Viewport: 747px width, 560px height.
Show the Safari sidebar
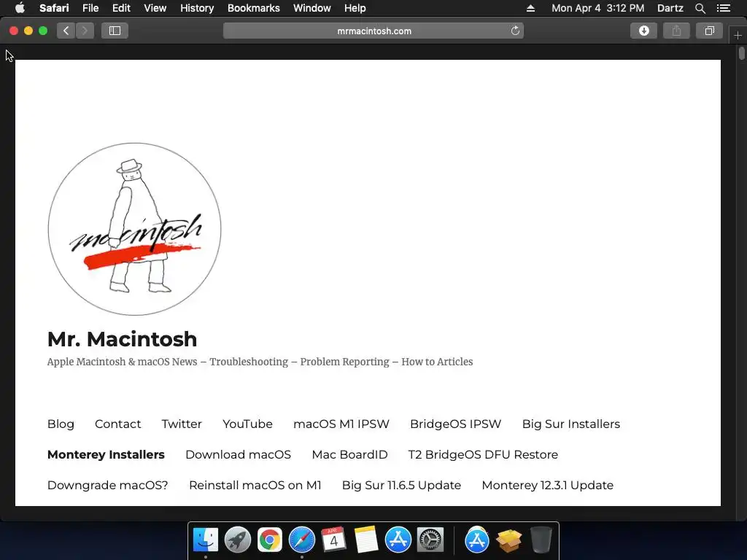[115, 31]
